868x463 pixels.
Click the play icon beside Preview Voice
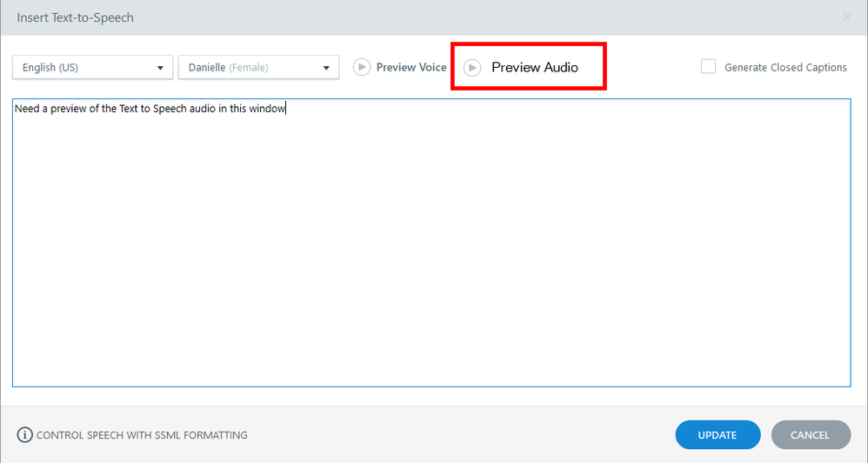362,67
